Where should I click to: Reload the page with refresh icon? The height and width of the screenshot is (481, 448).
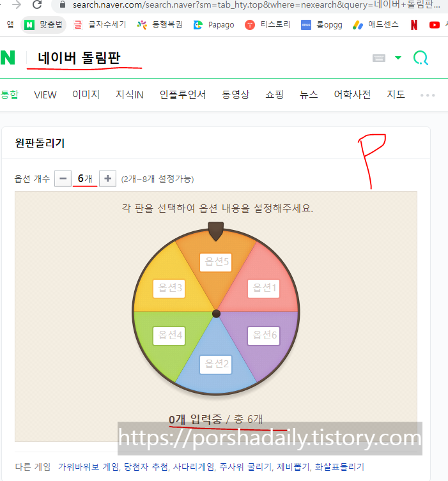tap(37, 4)
